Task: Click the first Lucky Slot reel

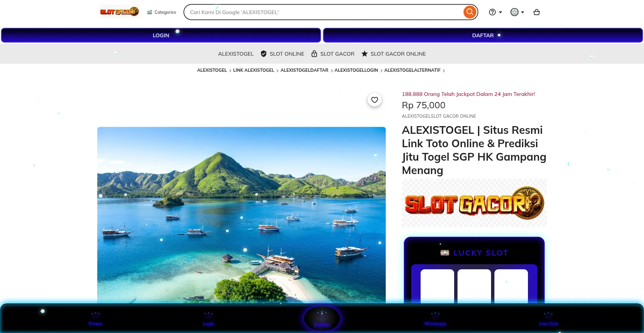Action: point(437,286)
